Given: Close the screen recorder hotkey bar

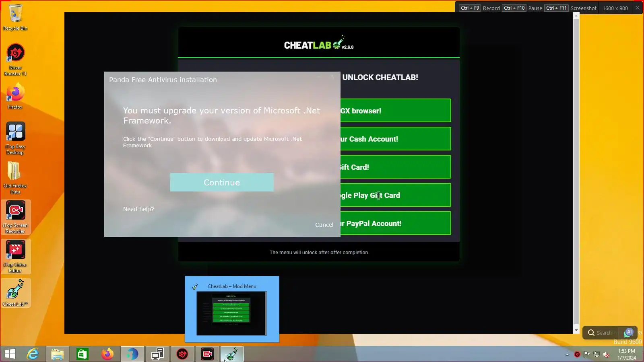Looking at the screenshot, I should [x=638, y=8].
